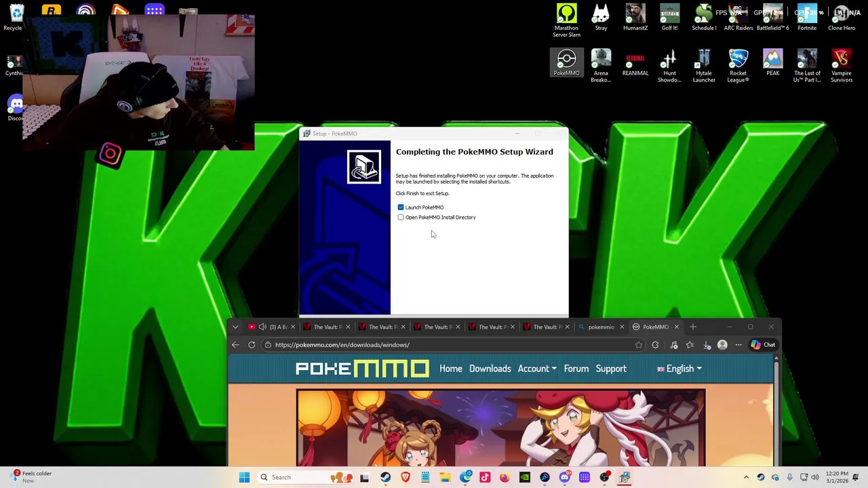Viewport: 868px width, 488px height.
Task: Open the browser downloads icon
Action: 707,345
